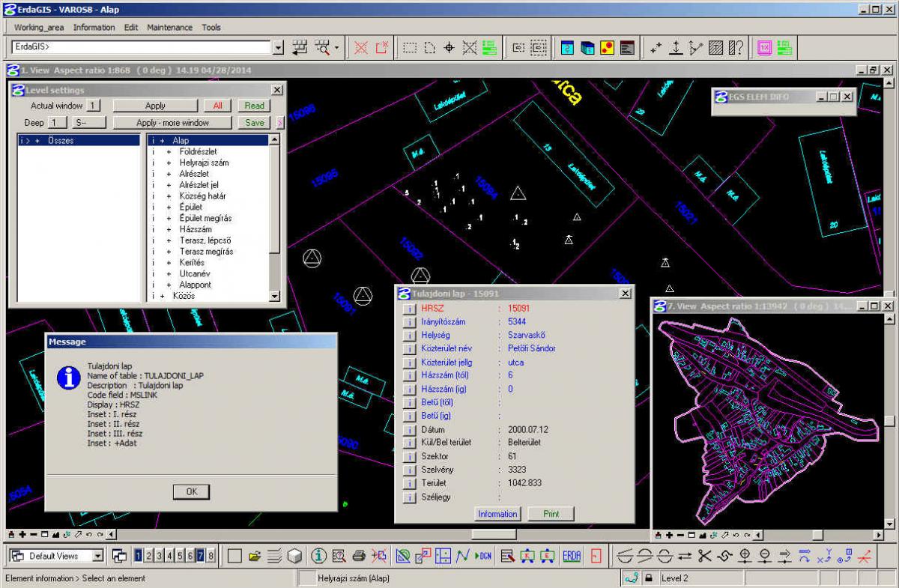Click the lines list icon in bottom toolbar
Image resolution: width=899 pixels, height=588 pixels.
[275, 556]
